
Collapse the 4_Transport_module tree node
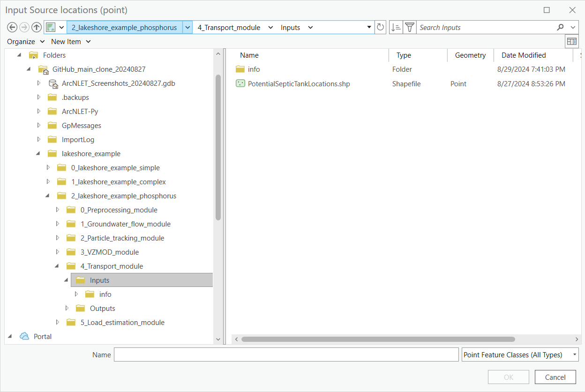pyautogui.click(x=57, y=266)
